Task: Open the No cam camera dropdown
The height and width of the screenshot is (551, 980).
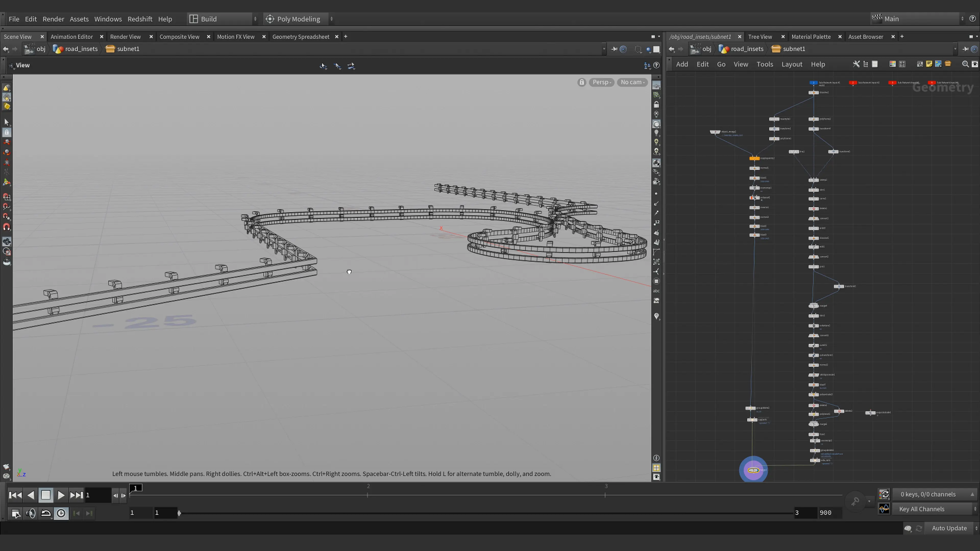Action: click(x=632, y=82)
